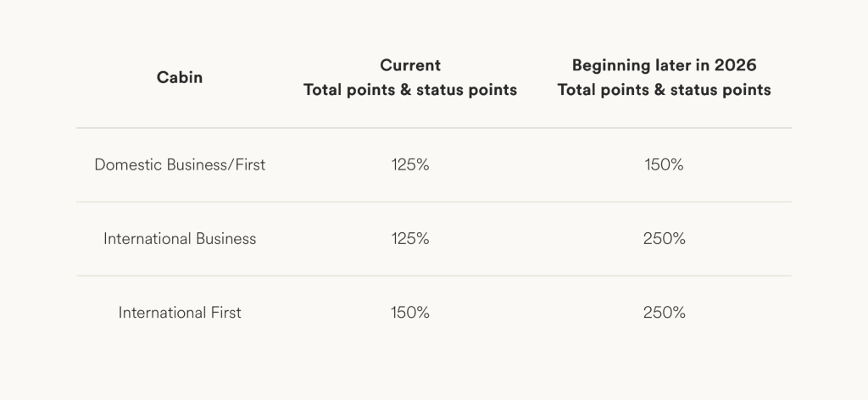Click the divider line below the header row
The height and width of the screenshot is (400, 868).
(434, 128)
